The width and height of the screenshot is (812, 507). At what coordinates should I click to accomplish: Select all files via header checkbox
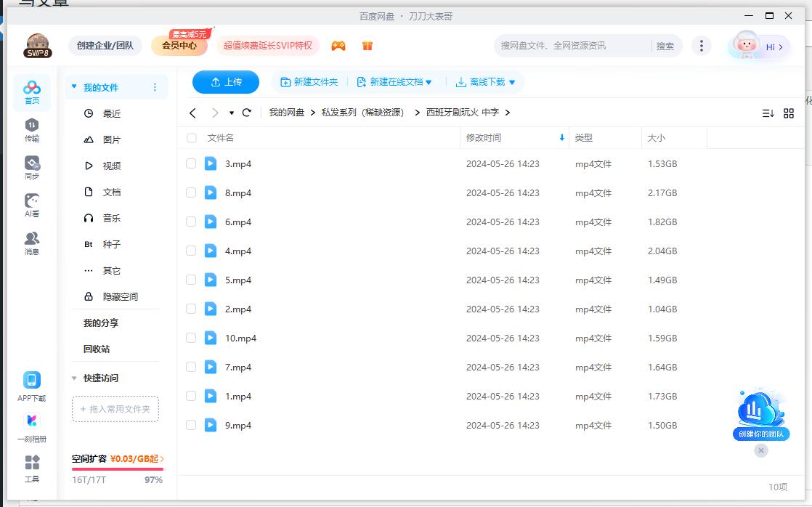(191, 137)
